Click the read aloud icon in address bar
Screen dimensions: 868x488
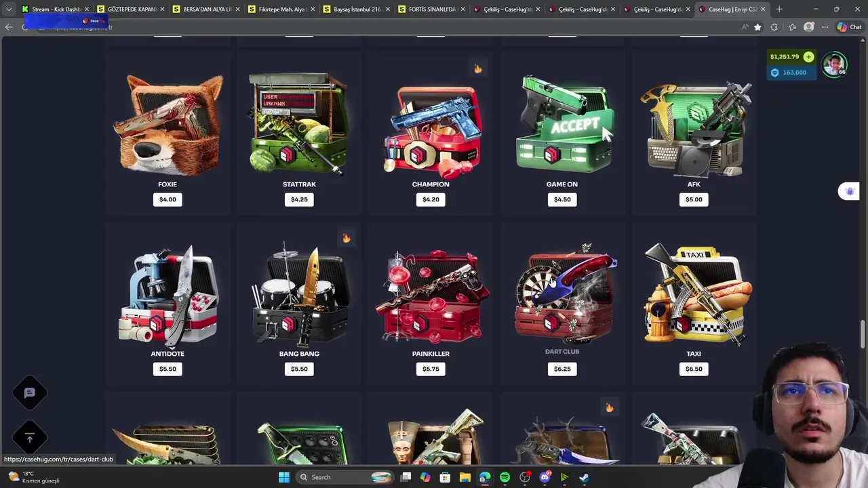pyautogui.click(x=745, y=27)
